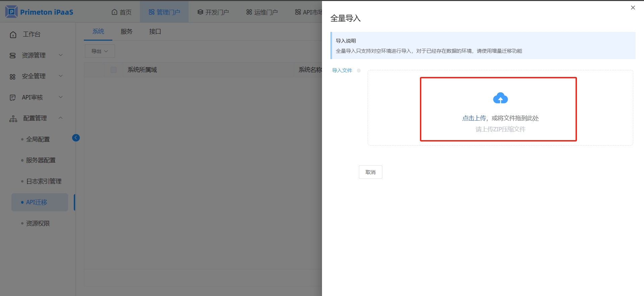Open 日志索引管理 in the sidebar
The image size is (644, 296).
44,181
